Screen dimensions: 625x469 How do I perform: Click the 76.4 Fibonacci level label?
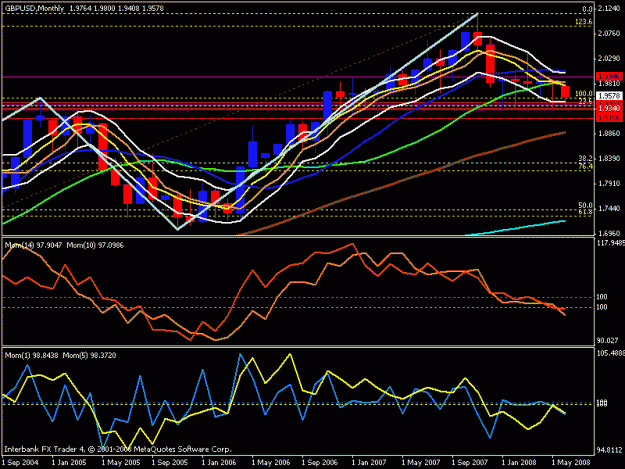click(x=585, y=166)
